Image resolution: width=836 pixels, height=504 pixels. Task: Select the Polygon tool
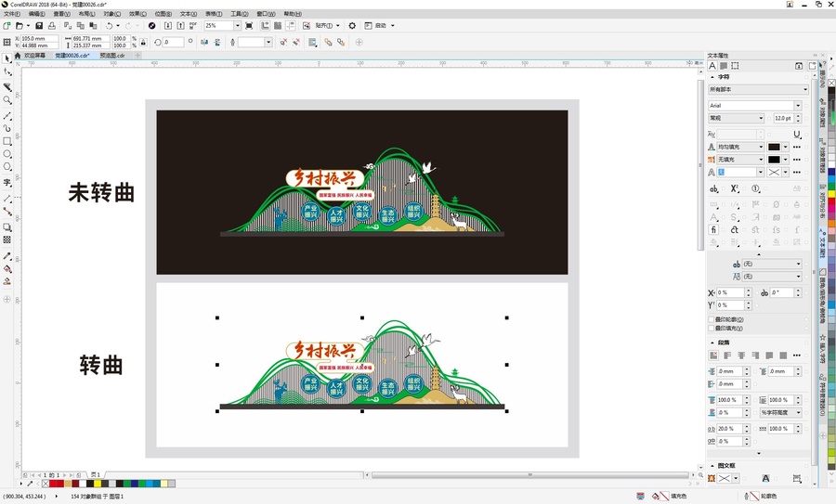[7, 167]
